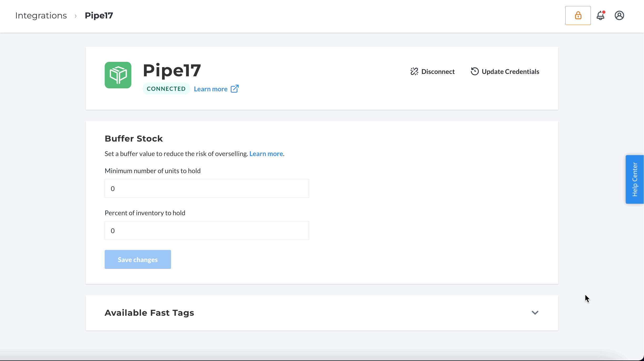Click the green Pipe17 box logo

point(118,75)
